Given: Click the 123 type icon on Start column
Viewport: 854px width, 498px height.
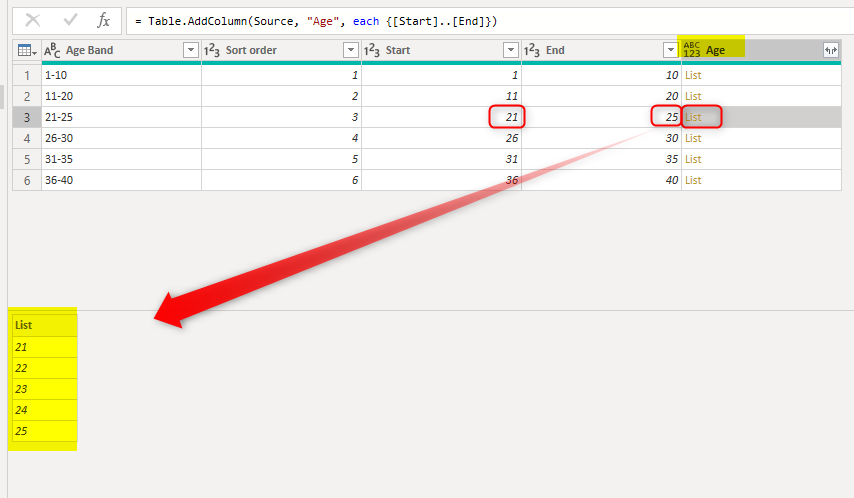Looking at the screenshot, I should (x=372, y=50).
